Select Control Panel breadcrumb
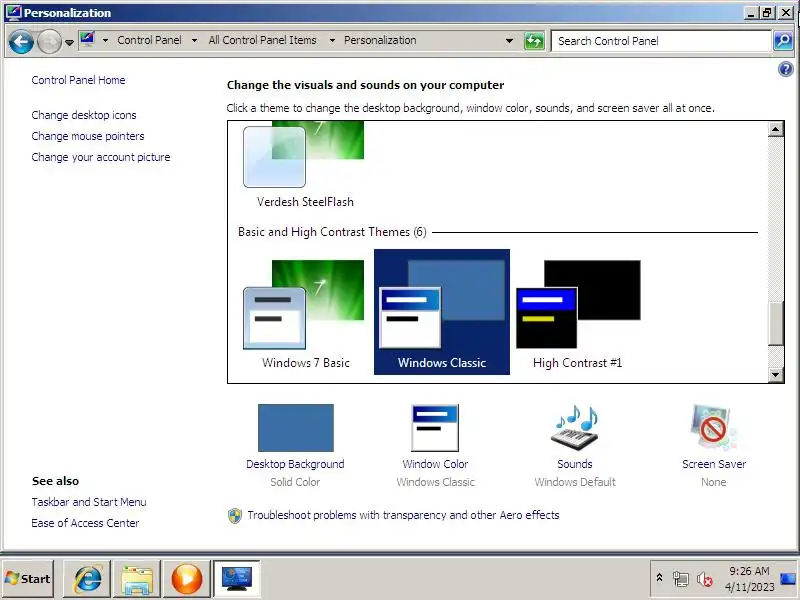This screenshot has width=800, height=600. [x=149, y=40]
